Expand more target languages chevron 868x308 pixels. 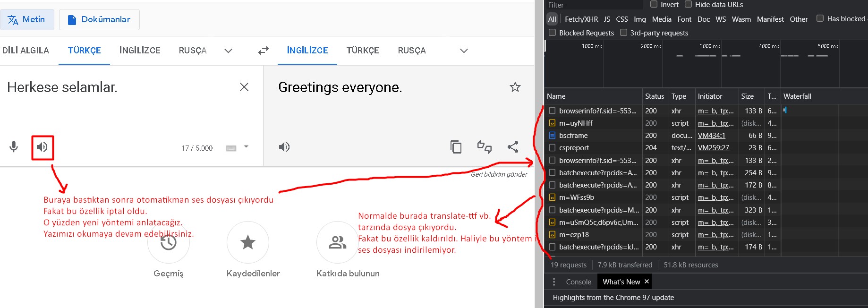(464, 51)
